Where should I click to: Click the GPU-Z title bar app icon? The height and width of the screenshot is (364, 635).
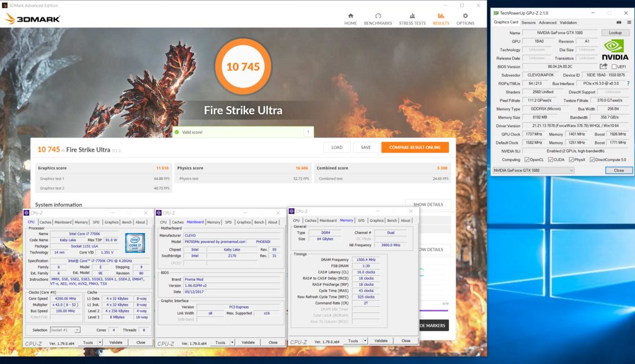496,13
